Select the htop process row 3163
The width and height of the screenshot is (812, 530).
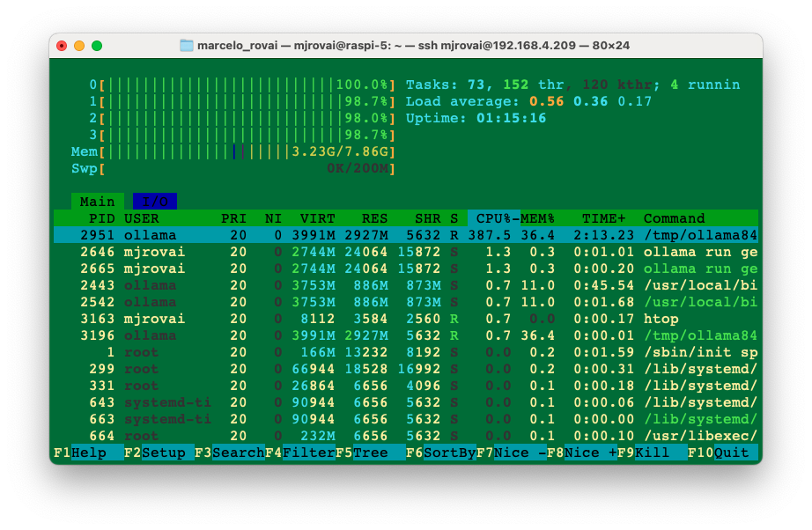[x=405, y=319]
